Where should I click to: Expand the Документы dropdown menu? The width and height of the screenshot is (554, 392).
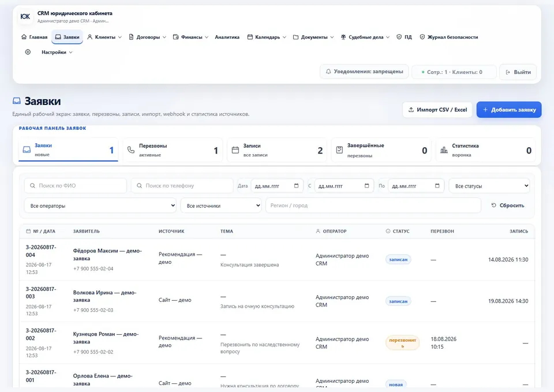point(313,37)
